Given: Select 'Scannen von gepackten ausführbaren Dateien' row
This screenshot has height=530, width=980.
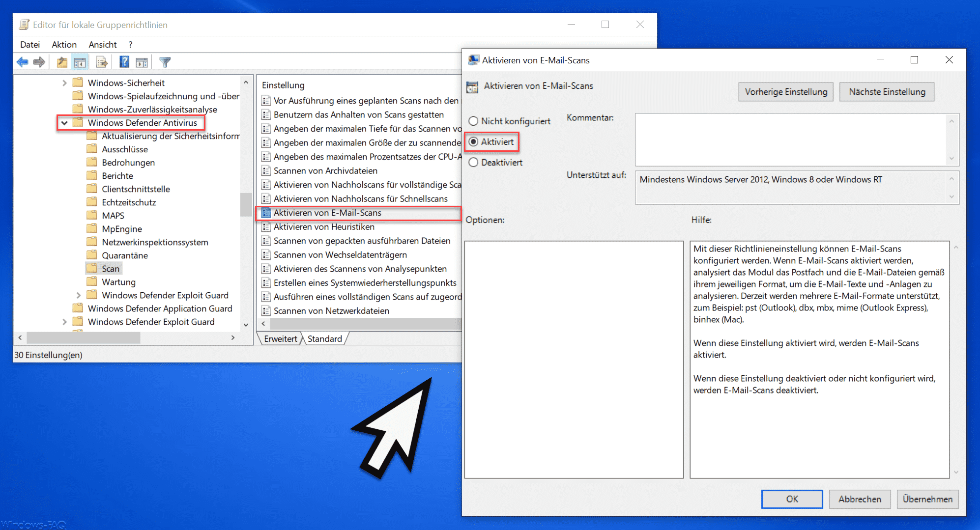Looking at the screenshot, I should [x=362, y=241].
